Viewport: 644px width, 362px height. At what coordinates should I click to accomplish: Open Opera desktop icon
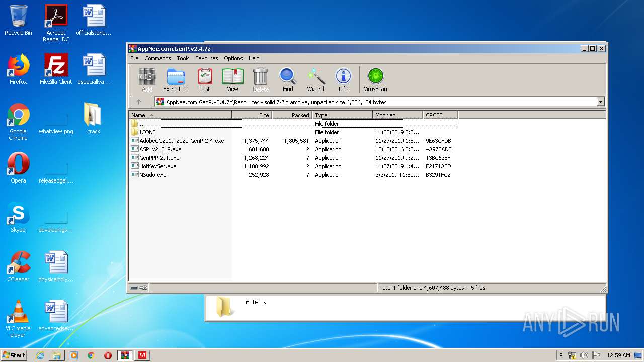pos(18,167)
